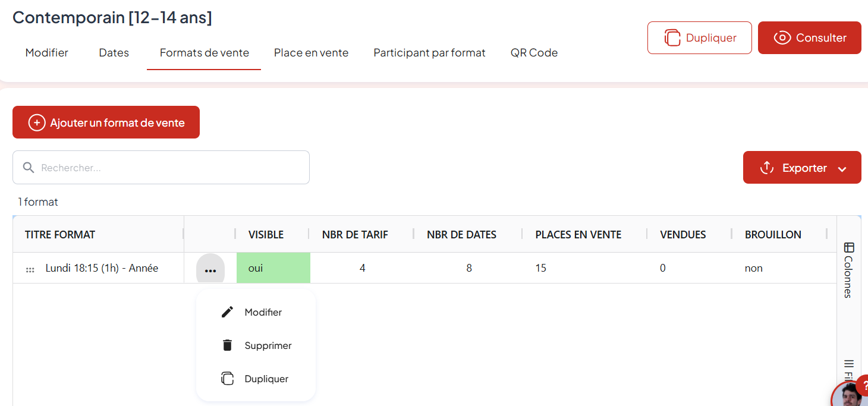This screenshot has width=868, height=406.
Task: Sort by the NBR DE TARIF column header
Action: [355, 235]
